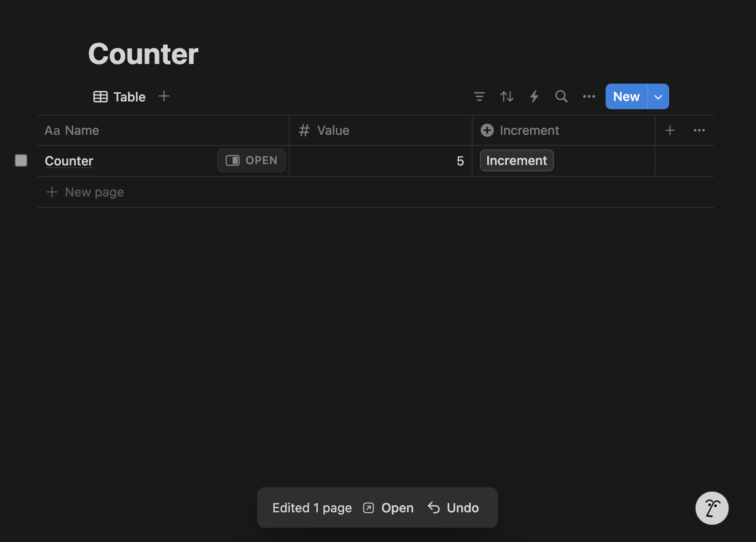756x542 pixels.
Task: Open the database search icon
Action: 561,96
